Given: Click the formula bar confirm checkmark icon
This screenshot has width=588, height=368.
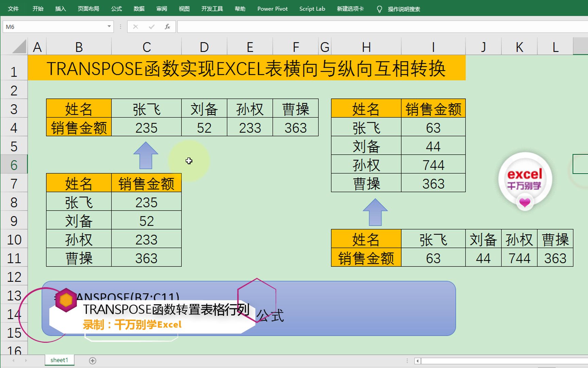Looking at the screenshot, I should point(151,27).
